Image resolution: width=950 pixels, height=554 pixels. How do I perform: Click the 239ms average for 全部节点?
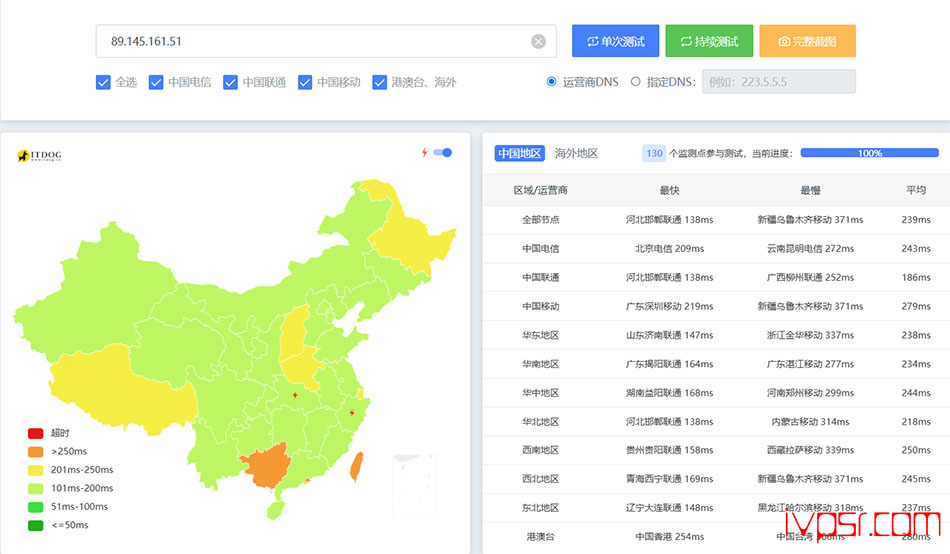[x=915, y=219]
